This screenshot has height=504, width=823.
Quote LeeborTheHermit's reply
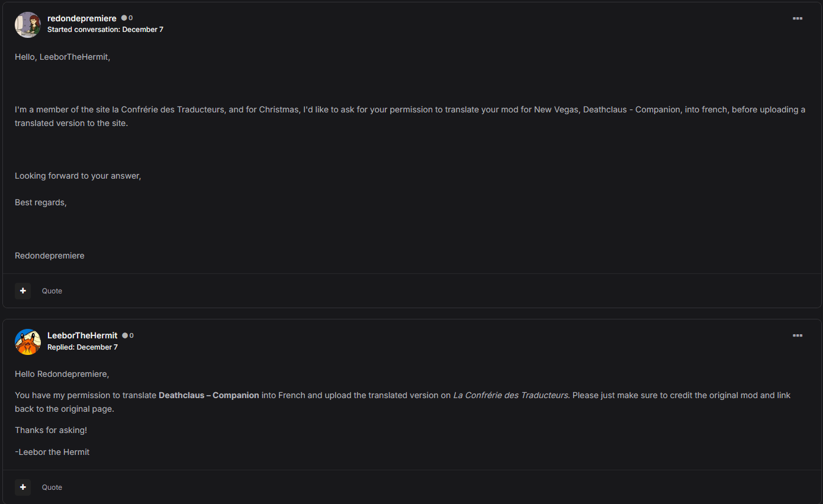52,487
